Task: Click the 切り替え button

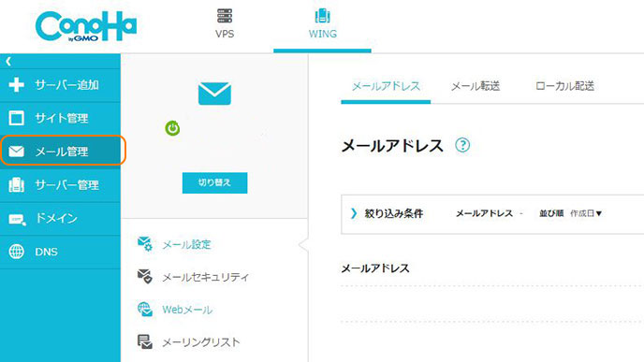Action: [x=214, y=182]
